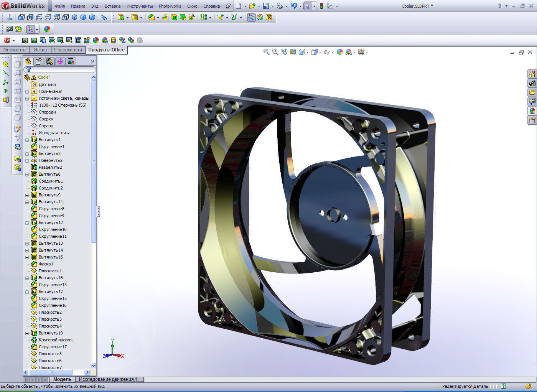Expand the Вытянуть8 feature node
Viewport: 537px width, 392px height.
[x=27, y=175]
